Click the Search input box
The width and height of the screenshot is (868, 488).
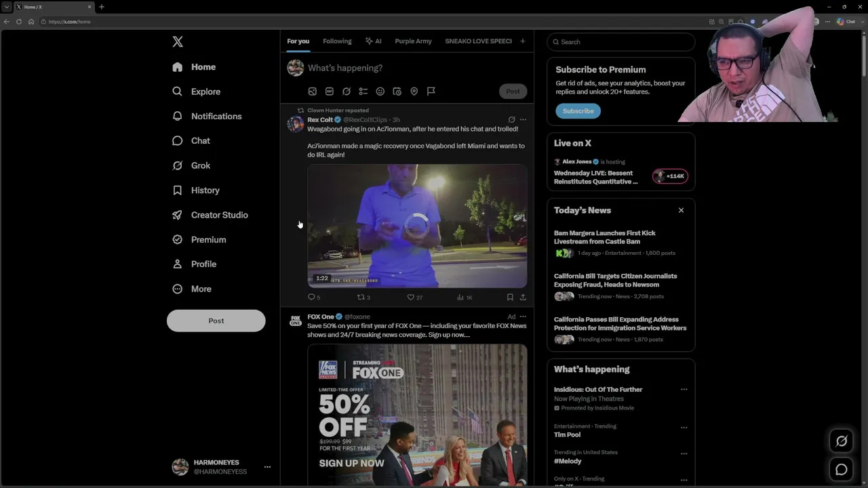click(621, 42)
